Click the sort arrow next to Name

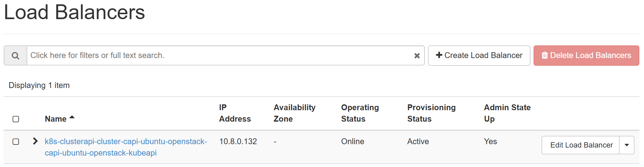coord(72,117)
